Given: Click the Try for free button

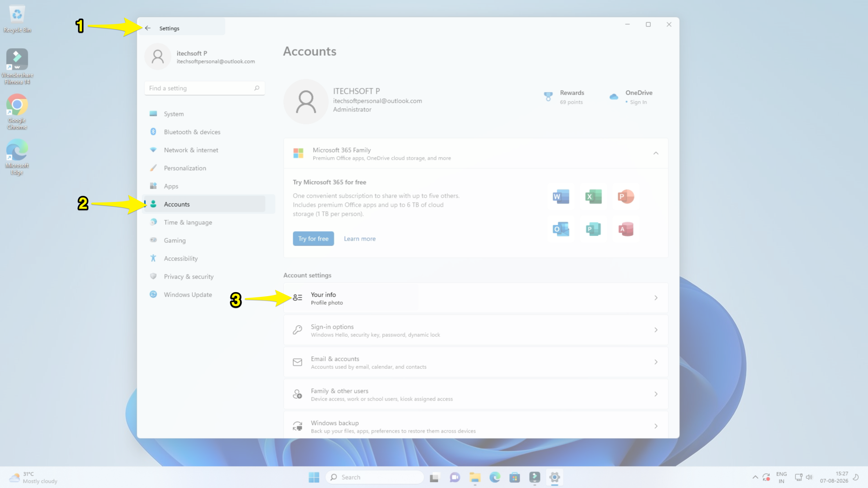Looking at the screenshot, I should [313, 239].
